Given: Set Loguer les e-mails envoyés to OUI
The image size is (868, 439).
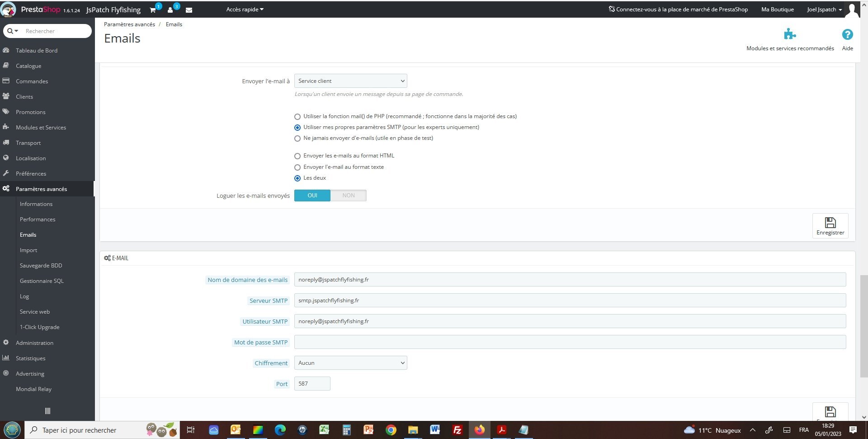Looking at the screenshot, I should click(x=312, y=196).
